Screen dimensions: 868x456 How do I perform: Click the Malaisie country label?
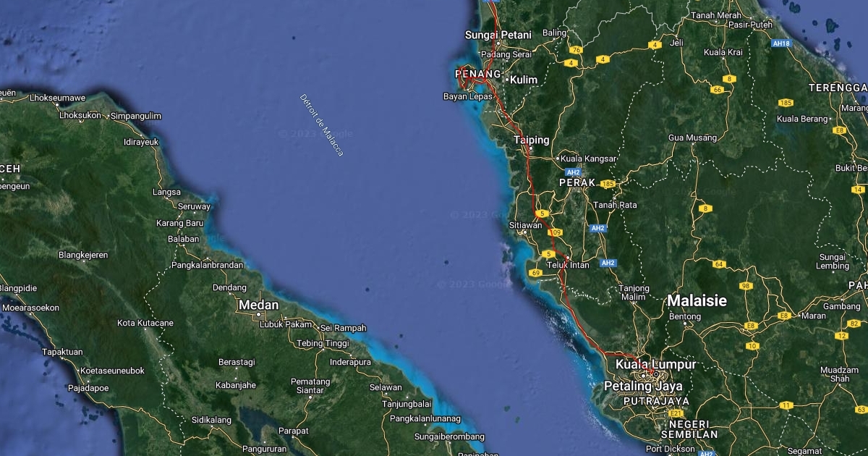[697, 300]
